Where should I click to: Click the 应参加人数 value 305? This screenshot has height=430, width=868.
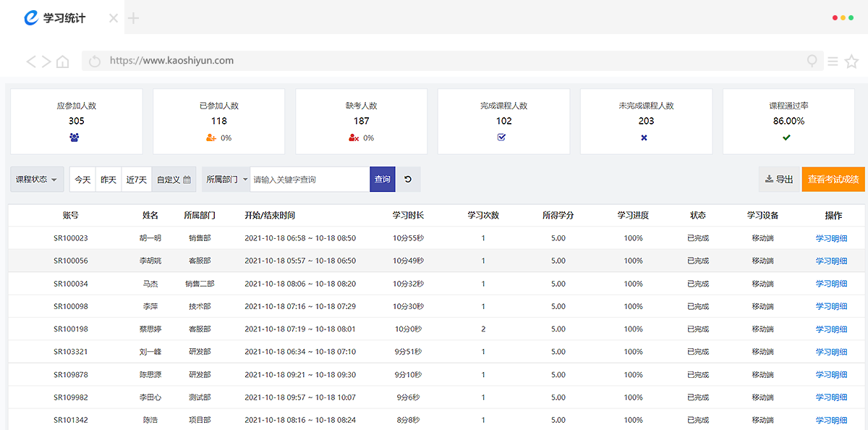coord(77,121)
